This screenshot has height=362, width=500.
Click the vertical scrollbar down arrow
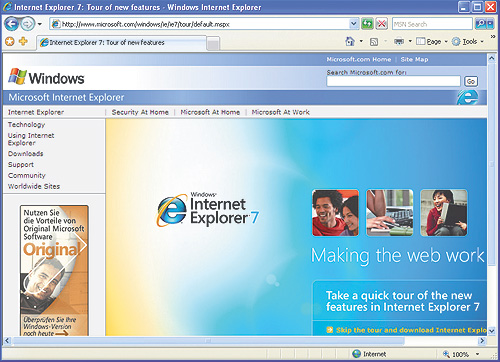(492, 331)
